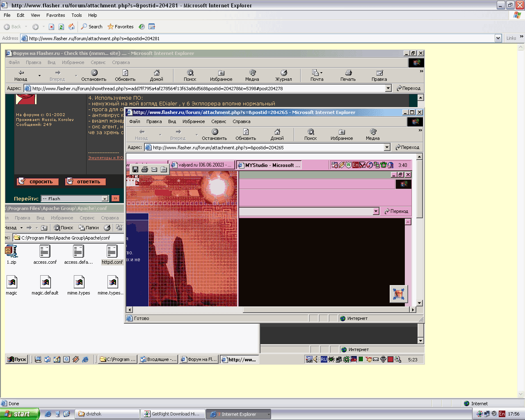
Task: Click the Входящие button in the embedded taskbar
Action: [158, 359]
